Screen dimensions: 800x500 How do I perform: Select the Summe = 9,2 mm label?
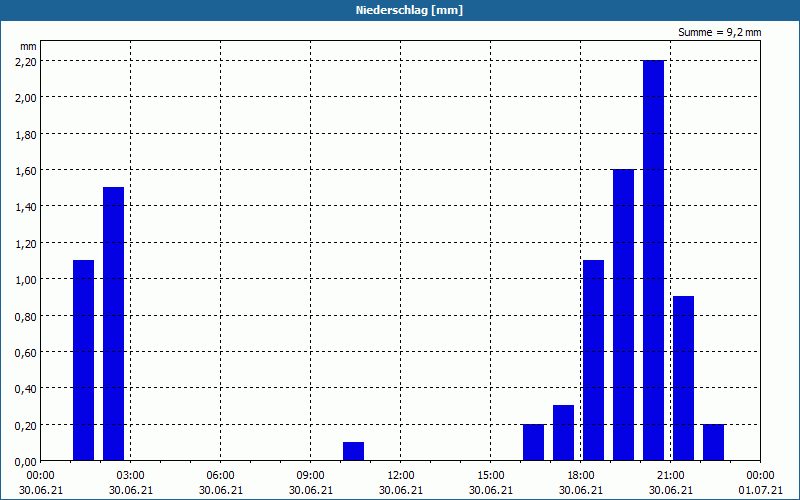719,32
